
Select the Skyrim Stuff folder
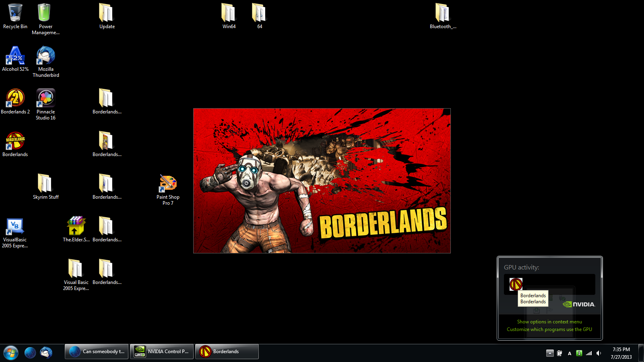pos(46,187)
